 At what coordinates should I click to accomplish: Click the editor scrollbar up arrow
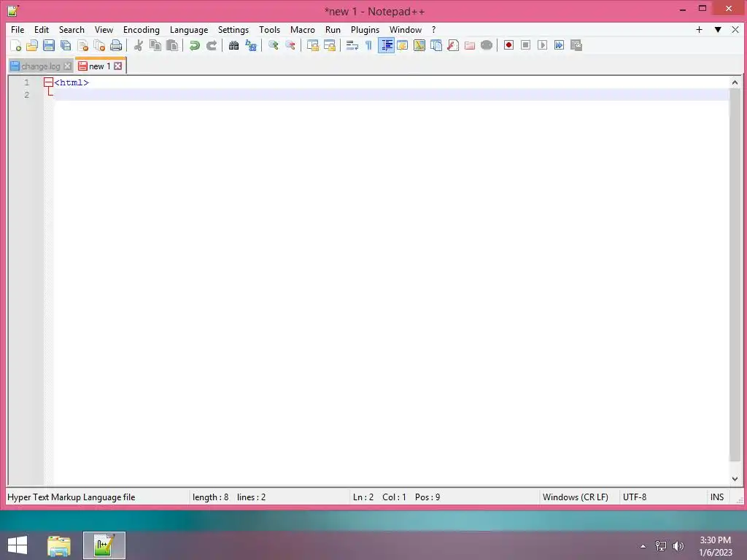coord(735,82)
